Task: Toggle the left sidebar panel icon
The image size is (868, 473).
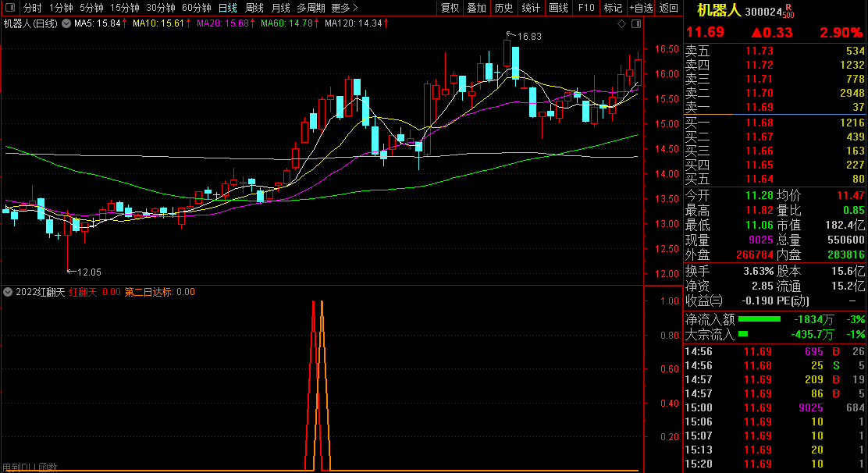Action: pos(10,8)
